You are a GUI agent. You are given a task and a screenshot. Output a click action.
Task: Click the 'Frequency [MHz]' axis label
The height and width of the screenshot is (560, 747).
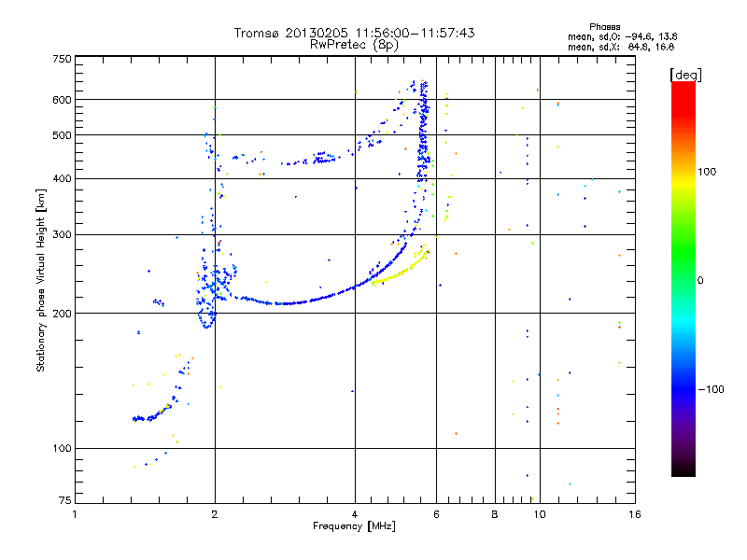click(x=354, y=526)
